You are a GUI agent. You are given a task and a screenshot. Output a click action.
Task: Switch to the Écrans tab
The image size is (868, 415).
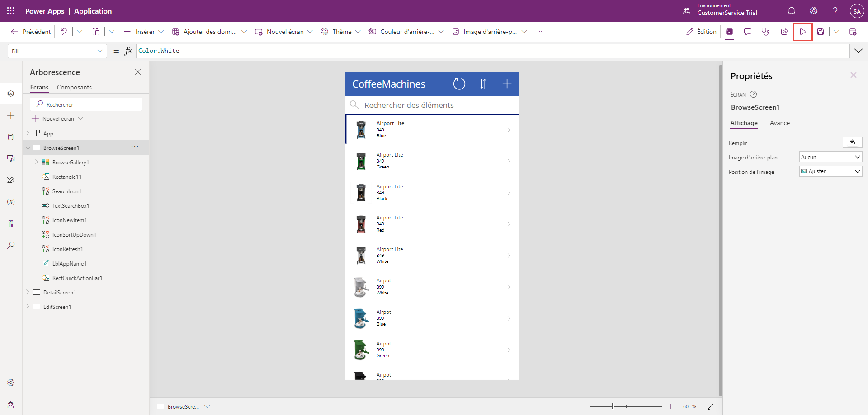pos(39,87)
